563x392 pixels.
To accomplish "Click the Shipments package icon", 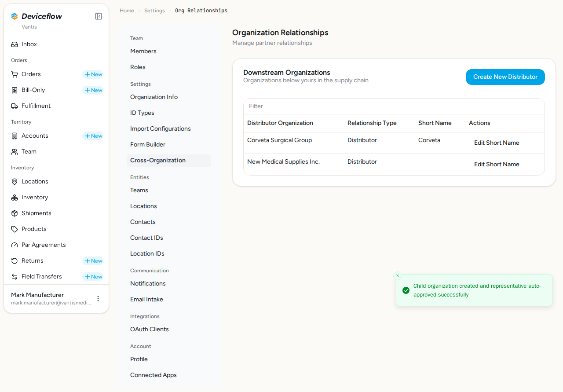I will coord(15,213).
